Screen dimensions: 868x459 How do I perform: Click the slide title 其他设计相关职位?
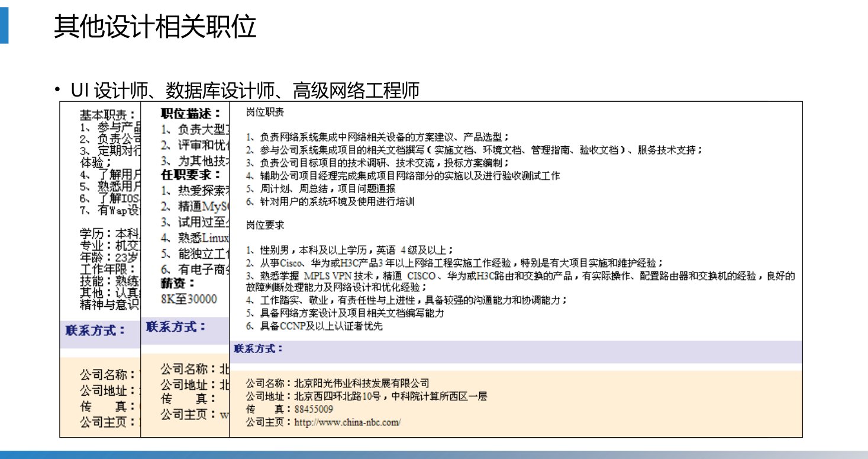pos(155,27)
